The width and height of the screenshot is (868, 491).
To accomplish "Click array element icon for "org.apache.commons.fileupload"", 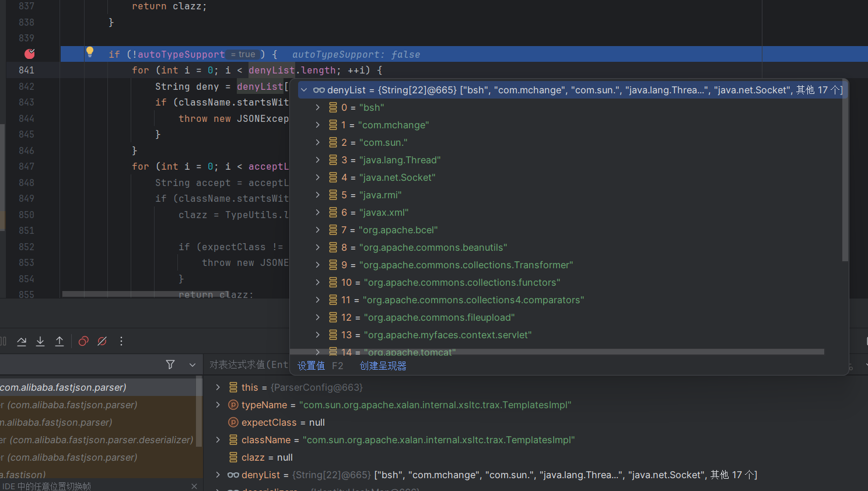I will (x=333, y=317).
